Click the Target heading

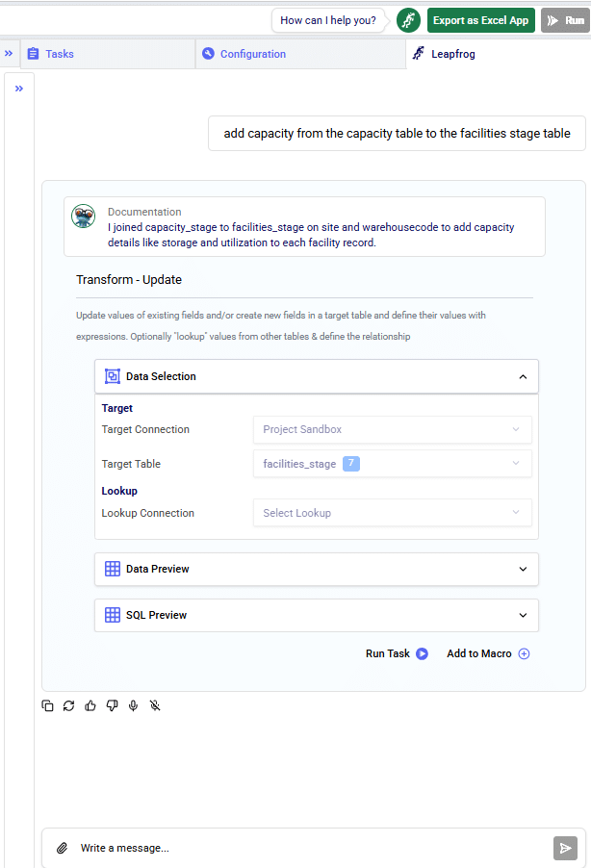116,408
